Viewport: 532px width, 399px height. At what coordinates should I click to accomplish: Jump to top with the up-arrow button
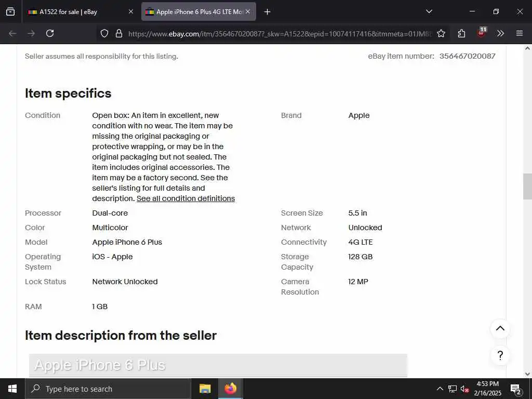pos(500,328)
